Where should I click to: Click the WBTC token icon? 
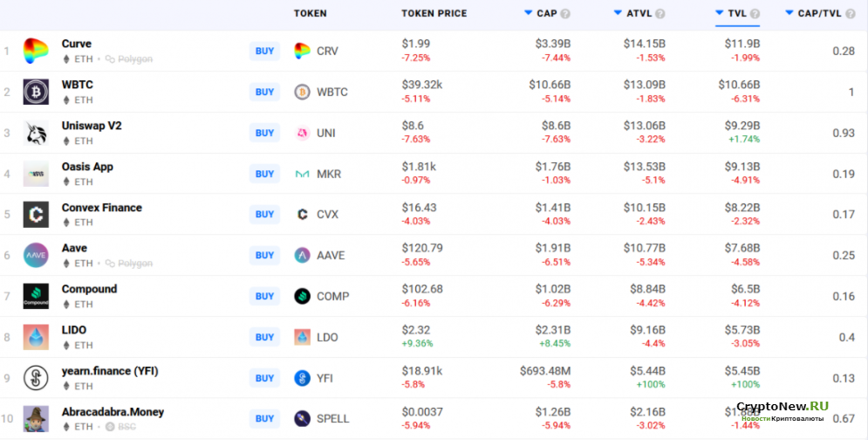coord(302,92)
